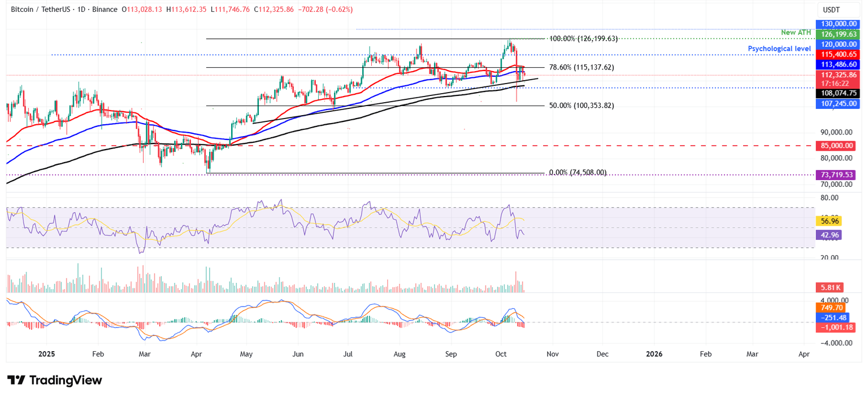Click the purple 42.96 indicator value badge
This screenshot has width=868, height=398.
tap(830, 234)
